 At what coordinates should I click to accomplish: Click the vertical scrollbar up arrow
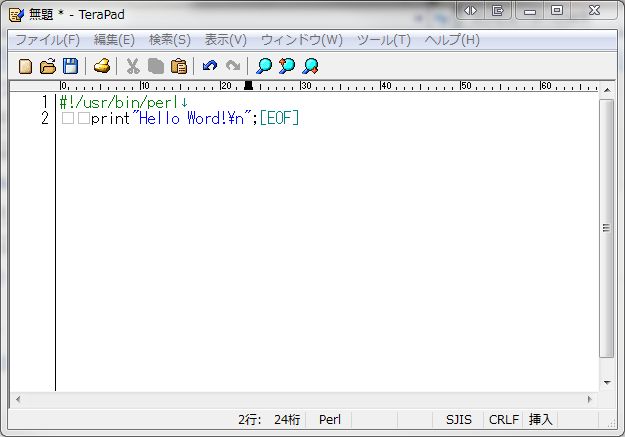(607, 91)
